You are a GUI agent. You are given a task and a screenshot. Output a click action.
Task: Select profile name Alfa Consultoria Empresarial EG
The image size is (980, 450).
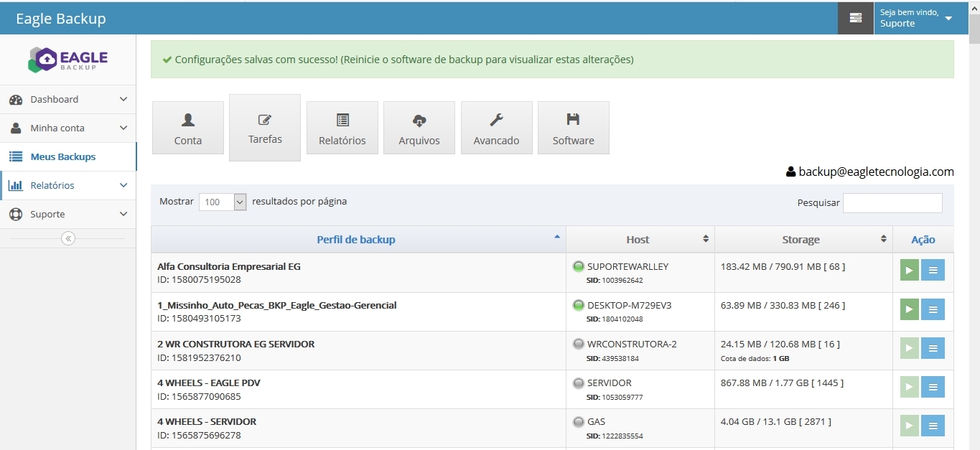(x=229, y=266)
